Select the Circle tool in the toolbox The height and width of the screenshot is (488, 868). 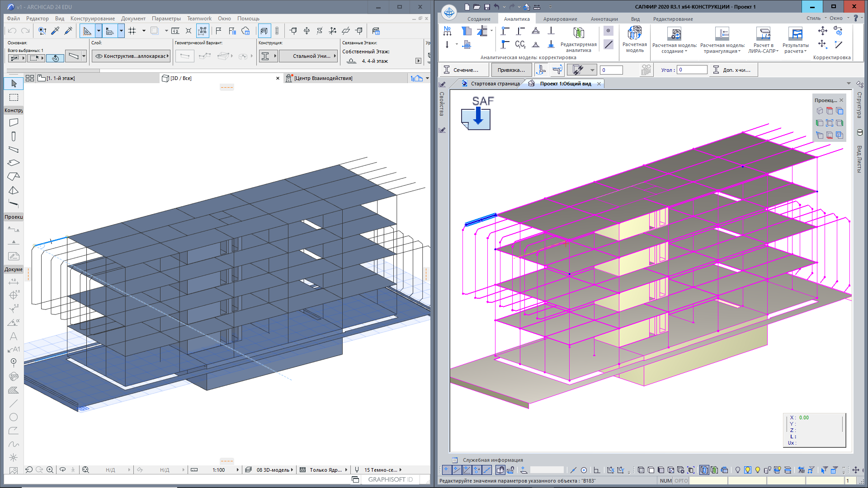coord(14,417)
